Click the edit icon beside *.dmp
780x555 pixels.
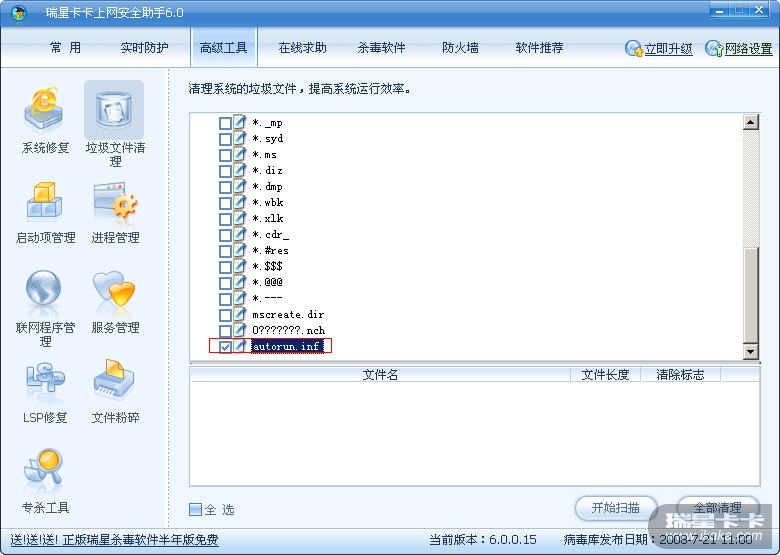click(x=239, y=186)
